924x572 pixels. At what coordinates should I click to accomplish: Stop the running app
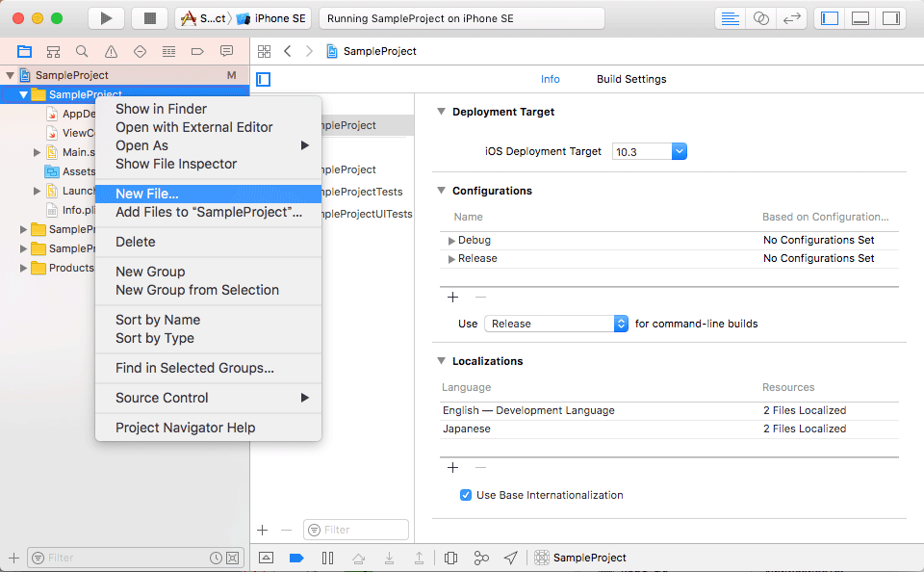click(150, 18)
